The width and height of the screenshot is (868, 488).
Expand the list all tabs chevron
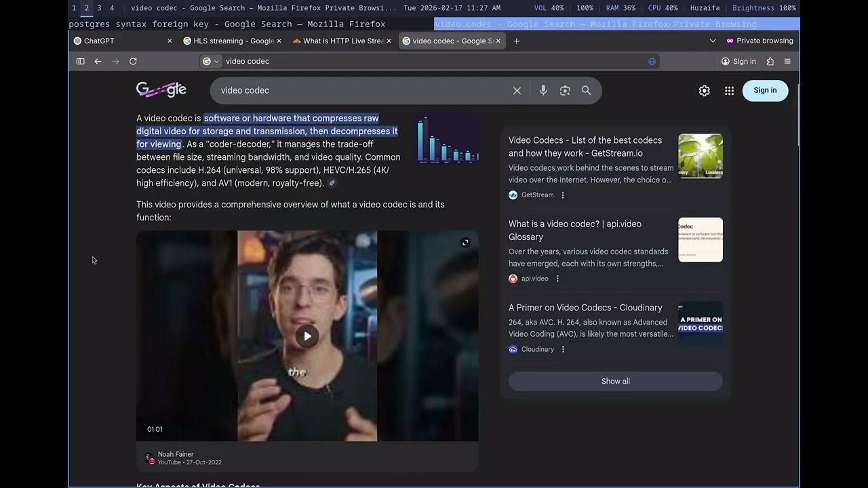713,41
